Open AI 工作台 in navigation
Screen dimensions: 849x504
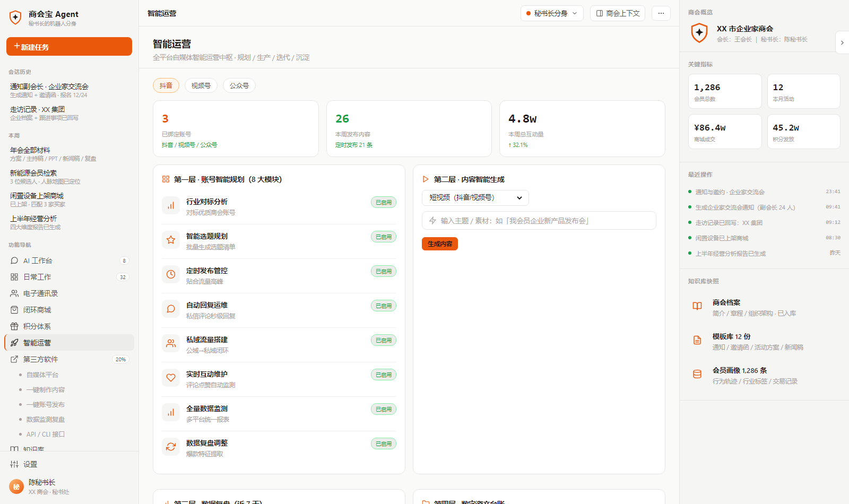coord(69,260)
